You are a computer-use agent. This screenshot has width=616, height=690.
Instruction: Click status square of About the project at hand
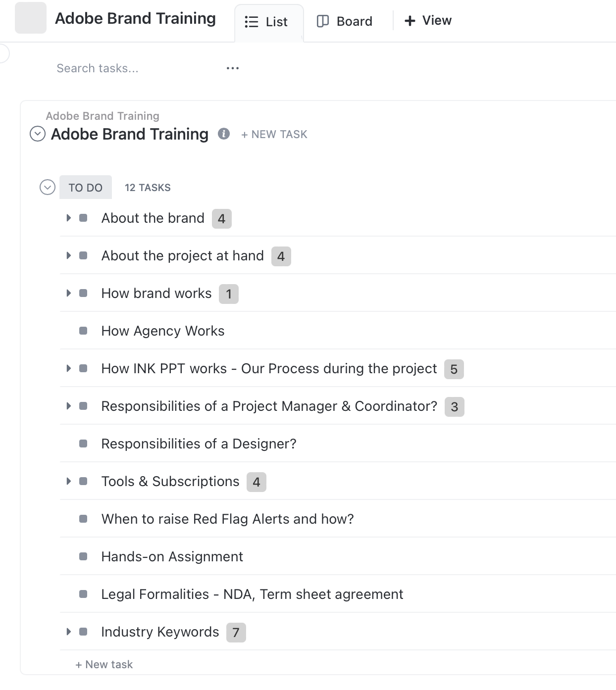click(x=83, y=255)
